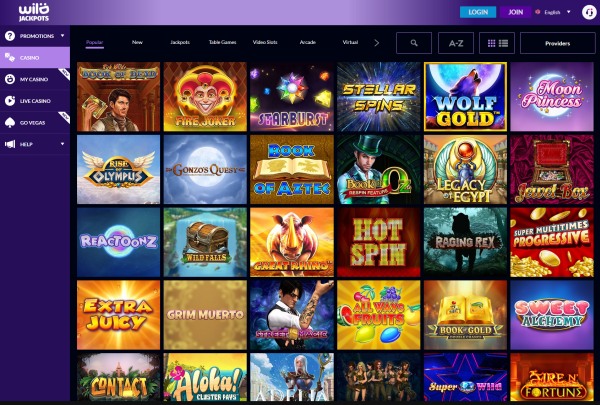Click the My Casino face icon

pyautogui.click(x=10, y=79)
